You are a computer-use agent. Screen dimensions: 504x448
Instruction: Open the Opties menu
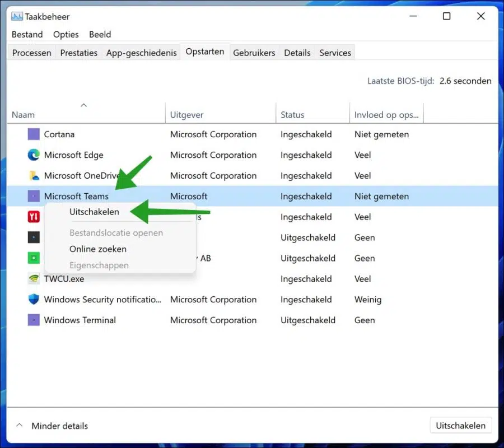coord(66,34)
